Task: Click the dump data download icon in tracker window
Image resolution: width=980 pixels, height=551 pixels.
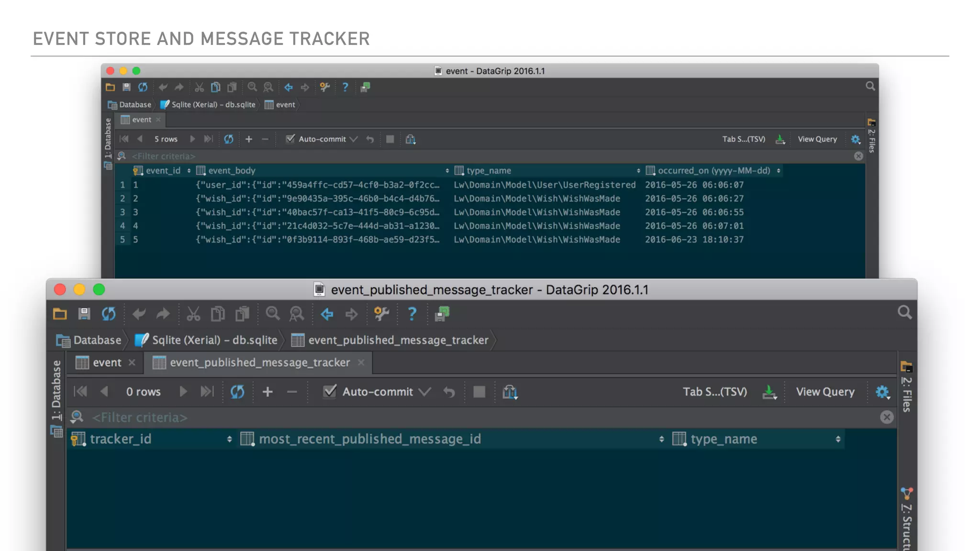Action: pyautogui.click(x=769, y=392)
